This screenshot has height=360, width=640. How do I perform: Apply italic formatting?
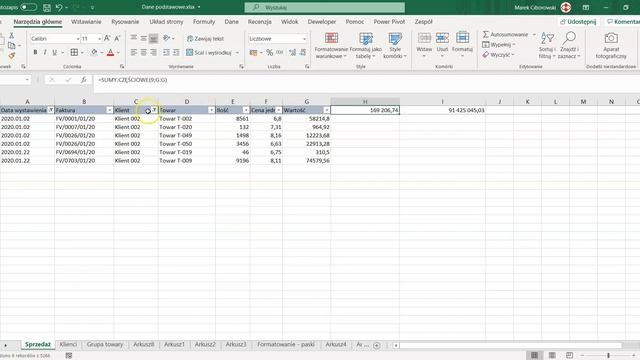coord(45,52)
